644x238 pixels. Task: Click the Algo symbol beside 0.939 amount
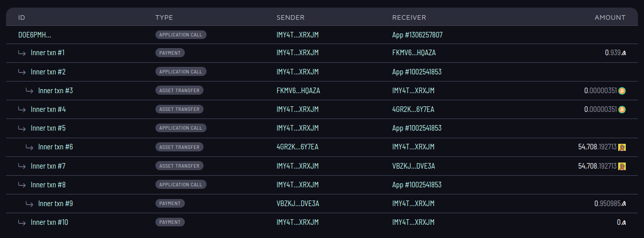pyautogui.click(x=624, y=53)
